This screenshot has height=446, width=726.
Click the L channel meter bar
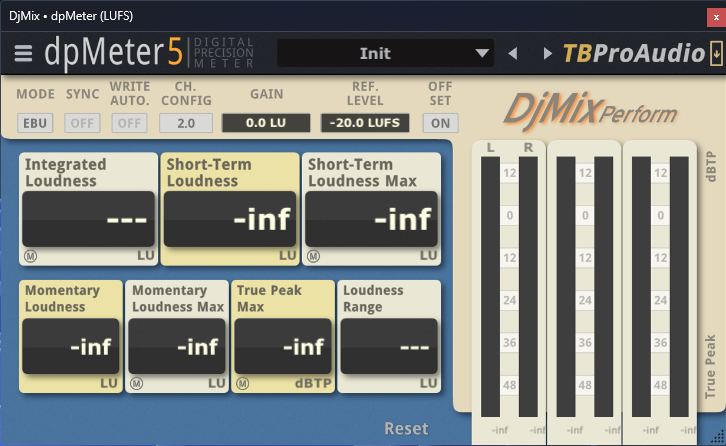coord(490,287)
